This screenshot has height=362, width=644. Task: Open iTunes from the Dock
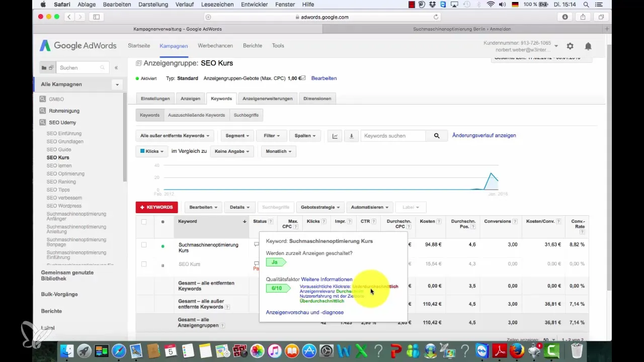click(275, 350)
